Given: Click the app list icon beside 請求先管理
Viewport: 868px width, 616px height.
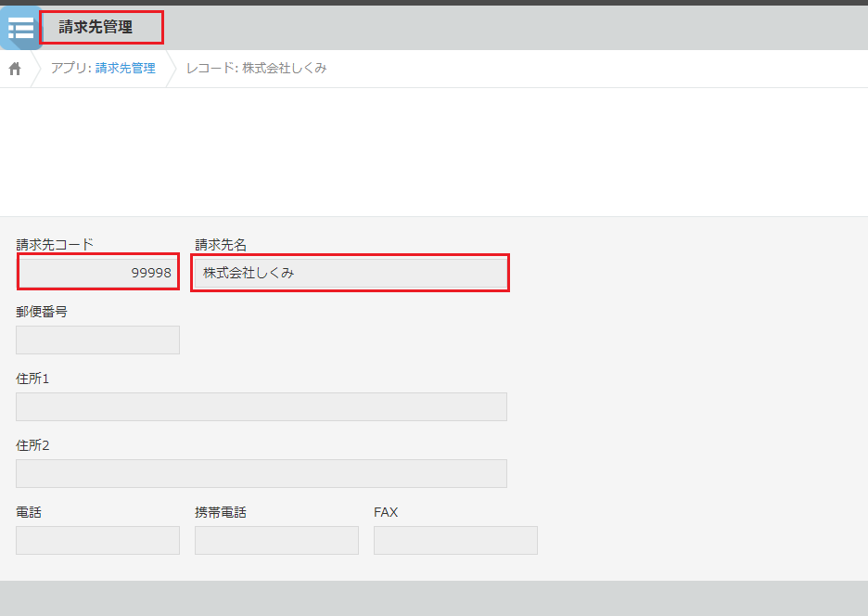Looking at the screenshot, I should point(20,28).
